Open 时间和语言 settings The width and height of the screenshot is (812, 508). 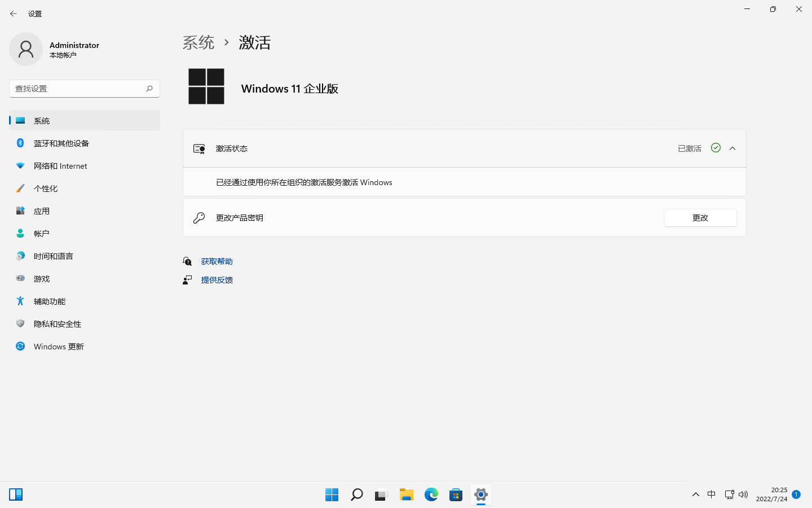point(85,256)
